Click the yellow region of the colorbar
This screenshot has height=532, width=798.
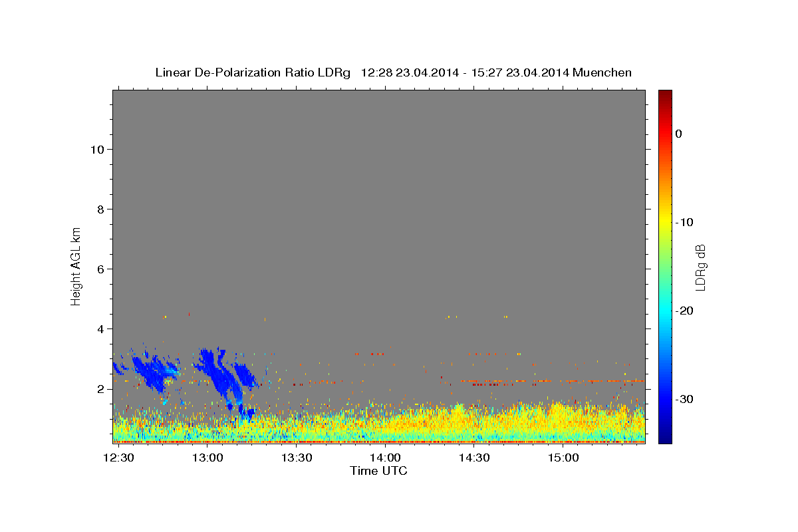point(665,223)
